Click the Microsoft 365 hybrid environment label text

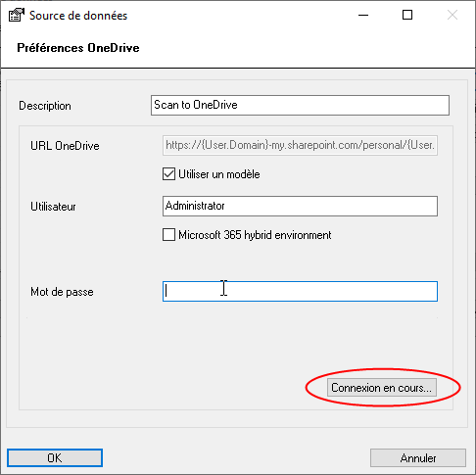click(x=255, y=235)
